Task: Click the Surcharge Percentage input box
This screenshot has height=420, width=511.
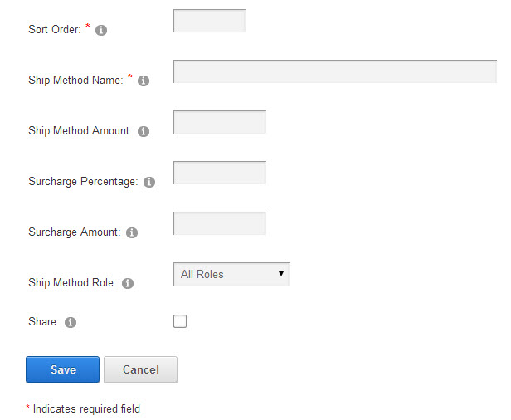Action: 220,173
